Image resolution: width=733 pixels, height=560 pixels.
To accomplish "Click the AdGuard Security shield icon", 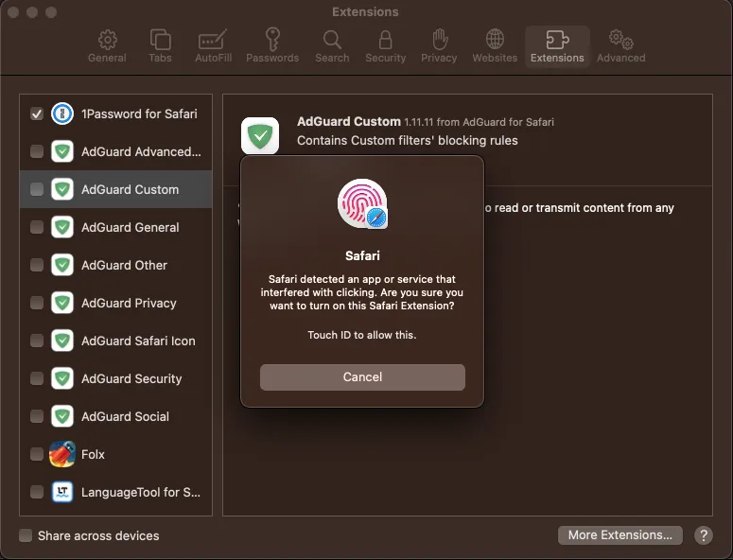I will (x=62, y=378).
